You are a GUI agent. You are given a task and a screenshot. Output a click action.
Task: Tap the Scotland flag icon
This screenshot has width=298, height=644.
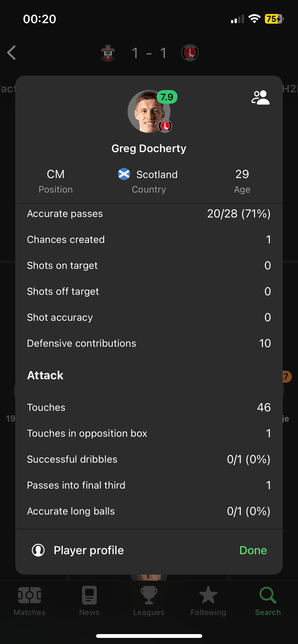click(124, 174)
